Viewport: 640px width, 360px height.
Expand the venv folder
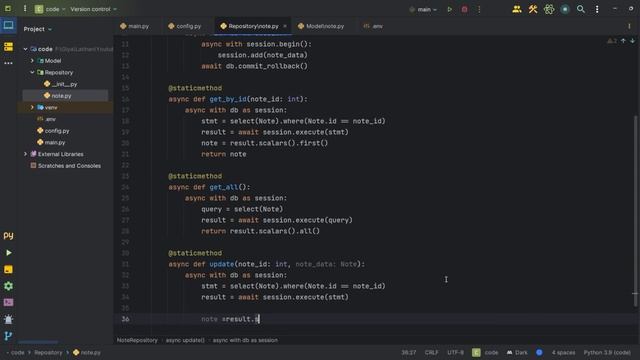[32, 107]
